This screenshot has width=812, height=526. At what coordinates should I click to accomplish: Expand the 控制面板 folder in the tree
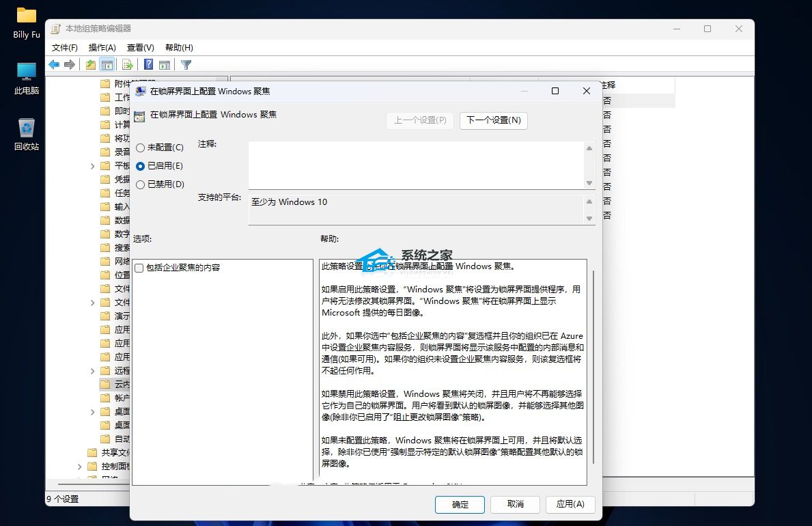[79, 467]
